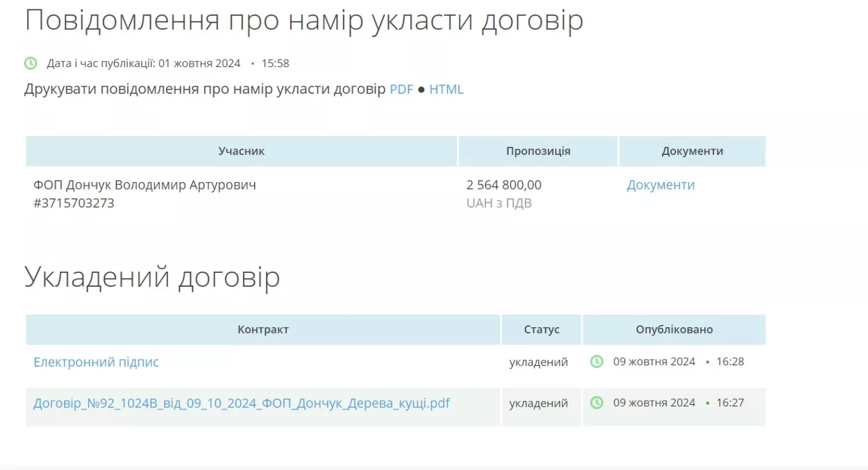The image size is (868, 470).
Task: Click the 09 жовтня 2024 16:28 timestamp
Action: (679, 361)
